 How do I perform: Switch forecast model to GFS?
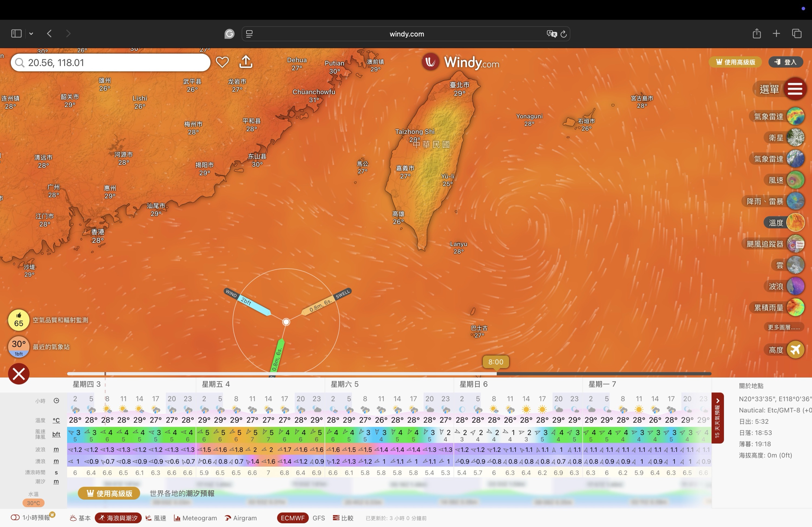(318, 518)
